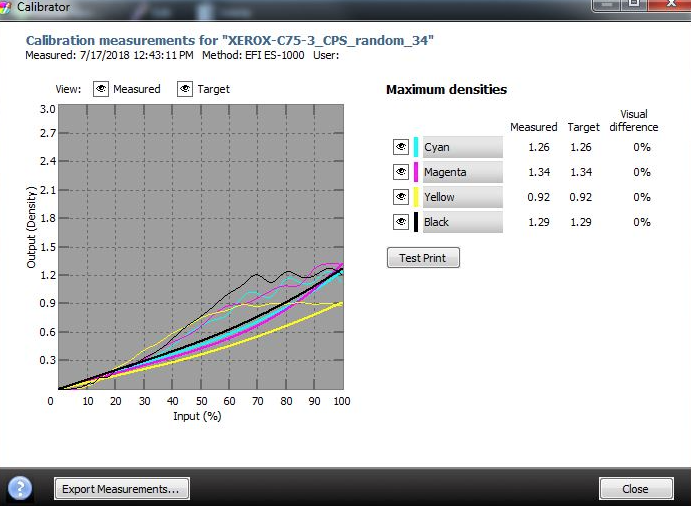Select the Black channel label button

click(x=463, y=222)
